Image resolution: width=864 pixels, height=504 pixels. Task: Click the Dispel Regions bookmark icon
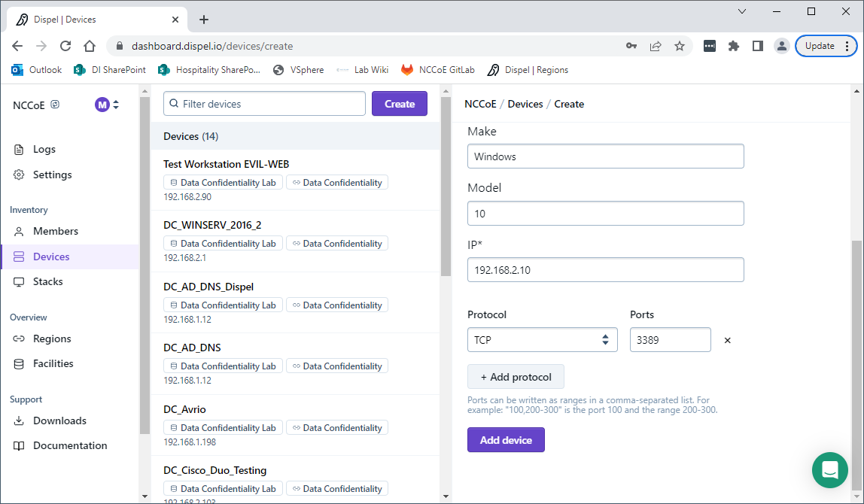(494, 70)
